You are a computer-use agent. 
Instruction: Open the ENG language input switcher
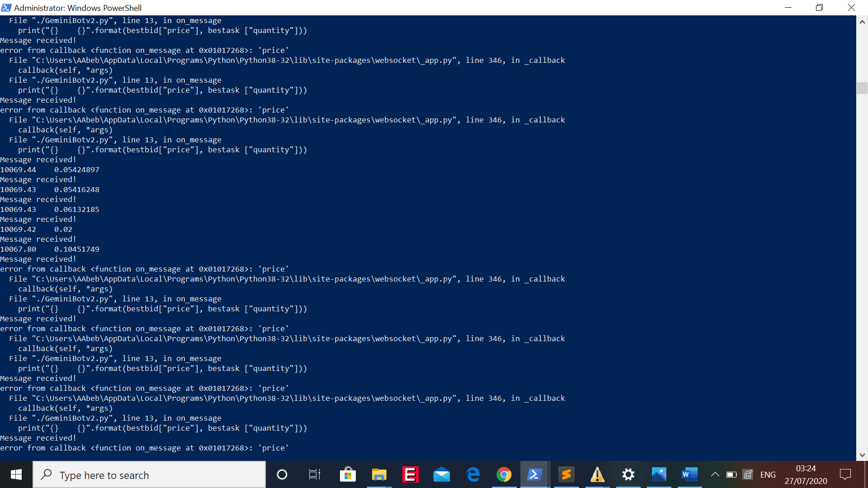tap(768, 474)
